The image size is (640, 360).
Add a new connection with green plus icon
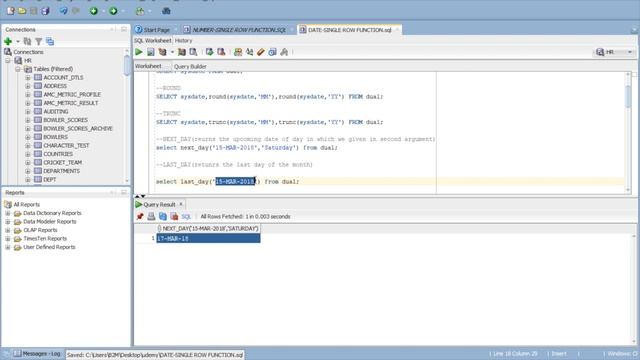[8, 41]
